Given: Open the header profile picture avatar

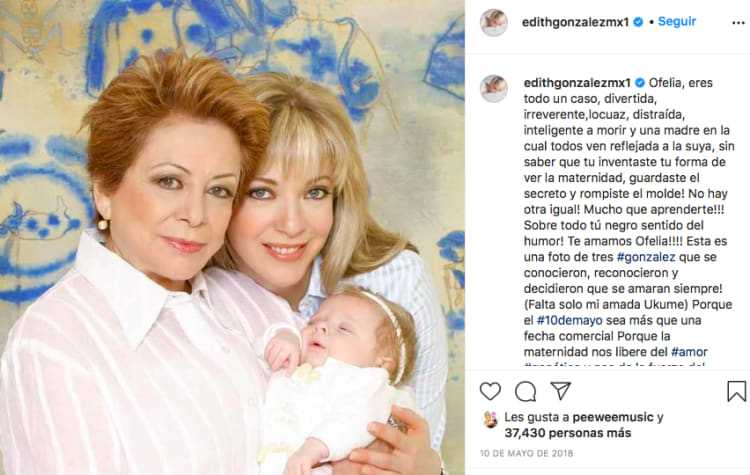Looking at the screenshot, I should 494,22.
